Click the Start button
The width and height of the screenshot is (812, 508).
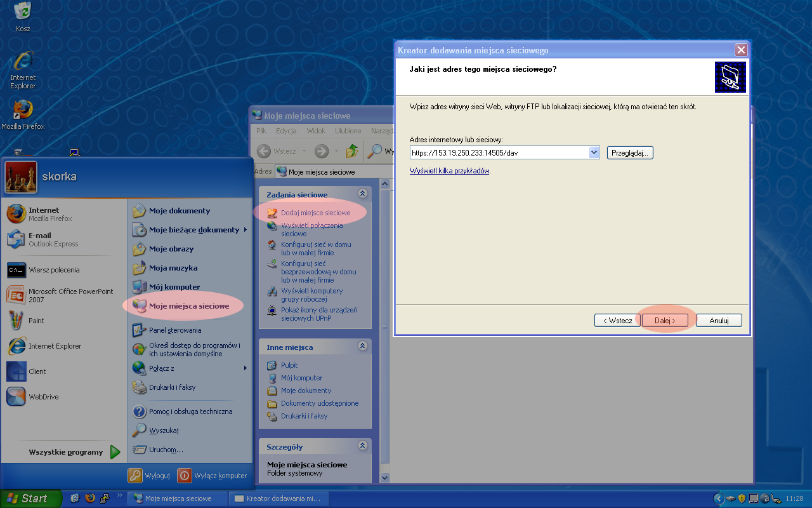tap(30, 498)
